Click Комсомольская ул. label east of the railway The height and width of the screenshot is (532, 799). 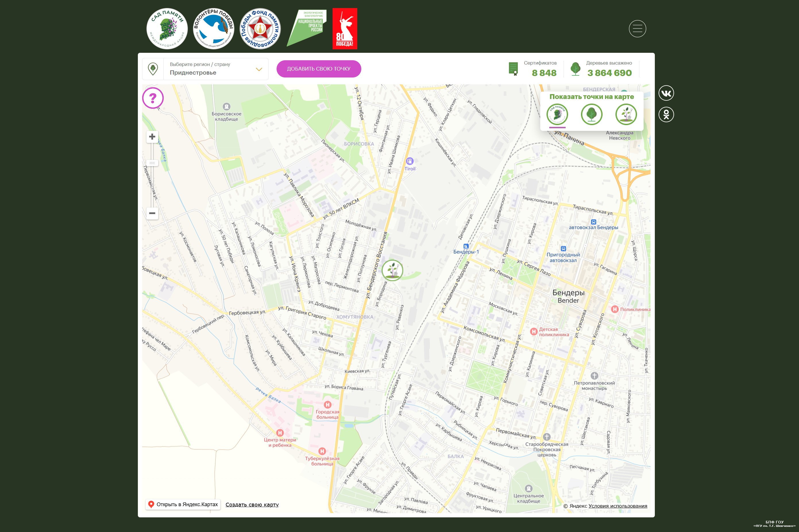(484, 334)
